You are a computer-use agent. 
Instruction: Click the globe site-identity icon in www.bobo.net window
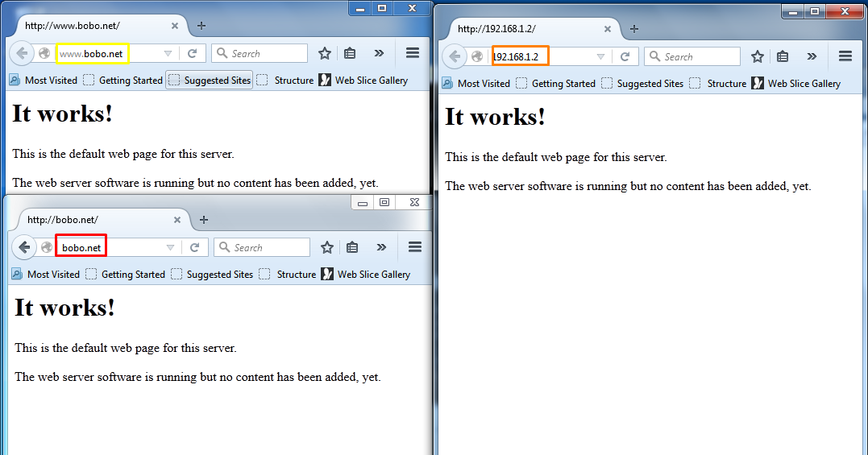44,54
